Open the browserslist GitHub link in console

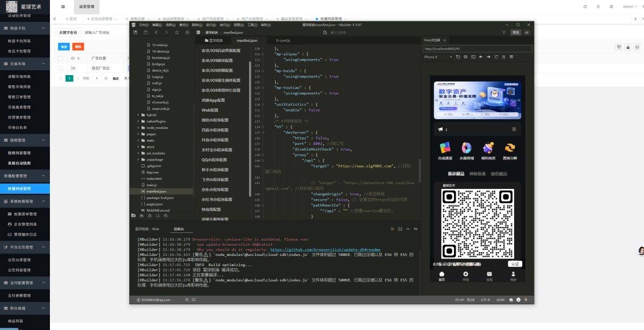325,250
